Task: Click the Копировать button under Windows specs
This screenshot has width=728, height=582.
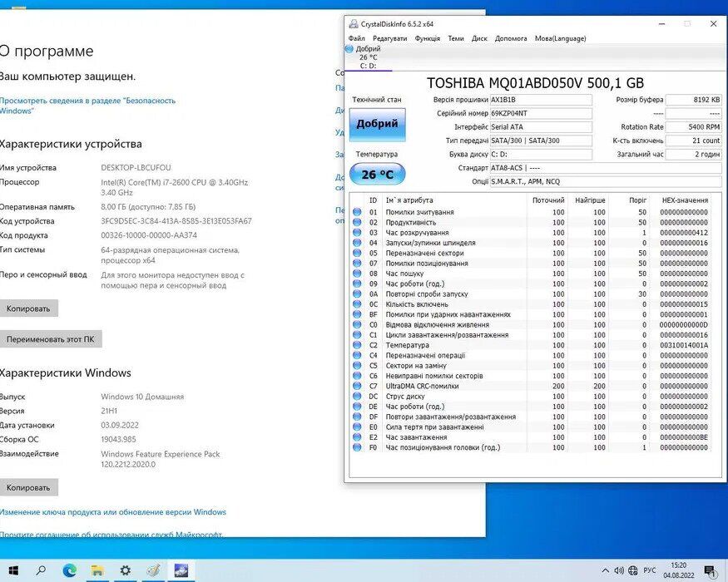Action: (28, 488)
